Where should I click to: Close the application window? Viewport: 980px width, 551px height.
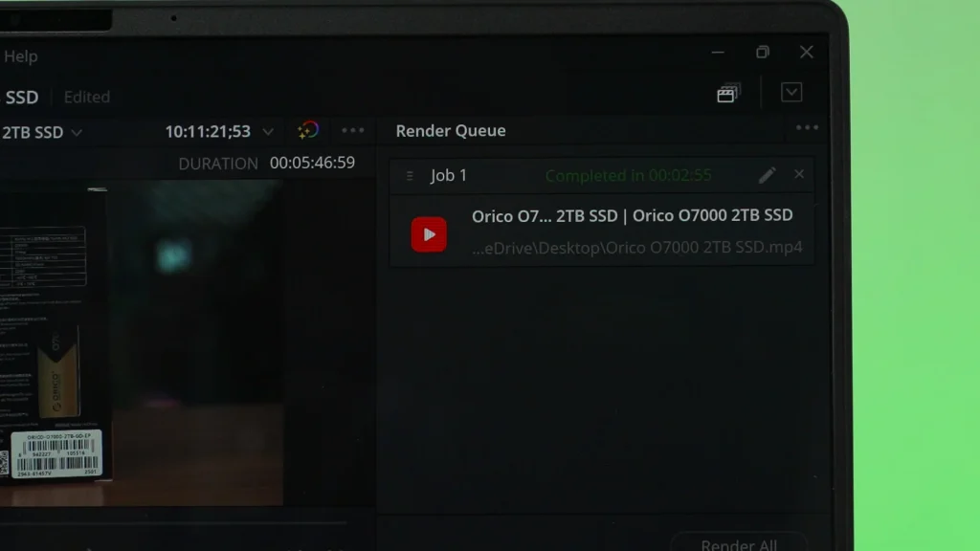[x=807, y=52]
